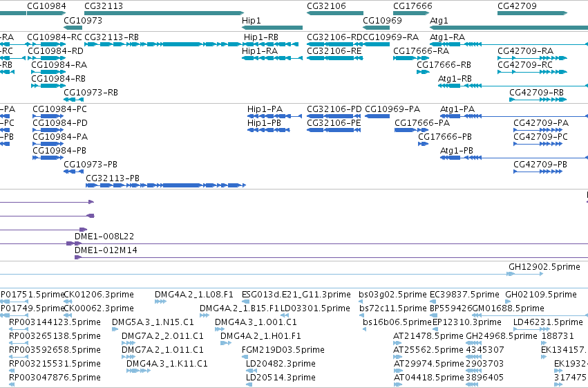Select the DMG5A3_1.N15.C1 EST label

[x=153, y=322]
